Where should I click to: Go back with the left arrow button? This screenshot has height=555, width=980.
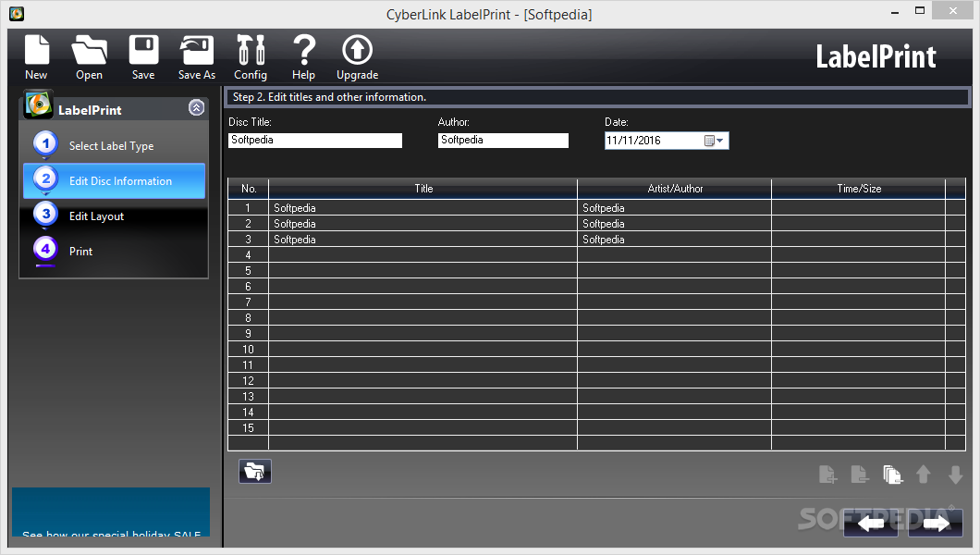[871, 524]
